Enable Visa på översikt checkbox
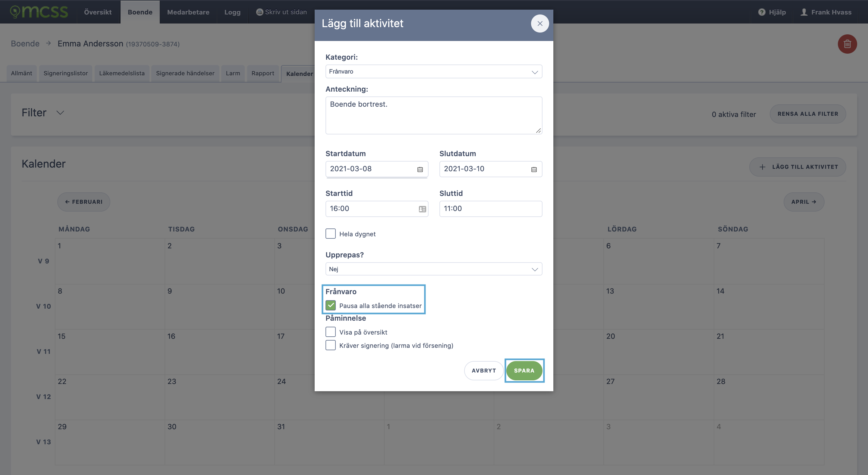The width and height of the screenshot is (868, 475). [331, 332]
